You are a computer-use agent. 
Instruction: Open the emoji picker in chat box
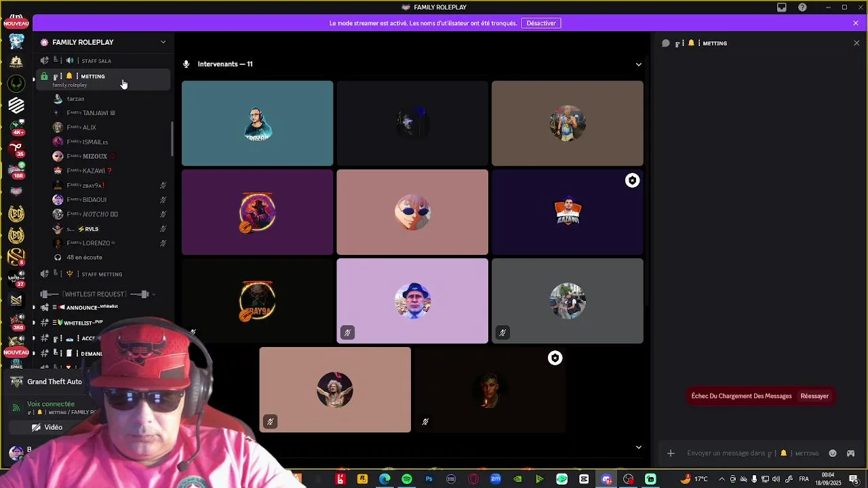coord(833,453)
